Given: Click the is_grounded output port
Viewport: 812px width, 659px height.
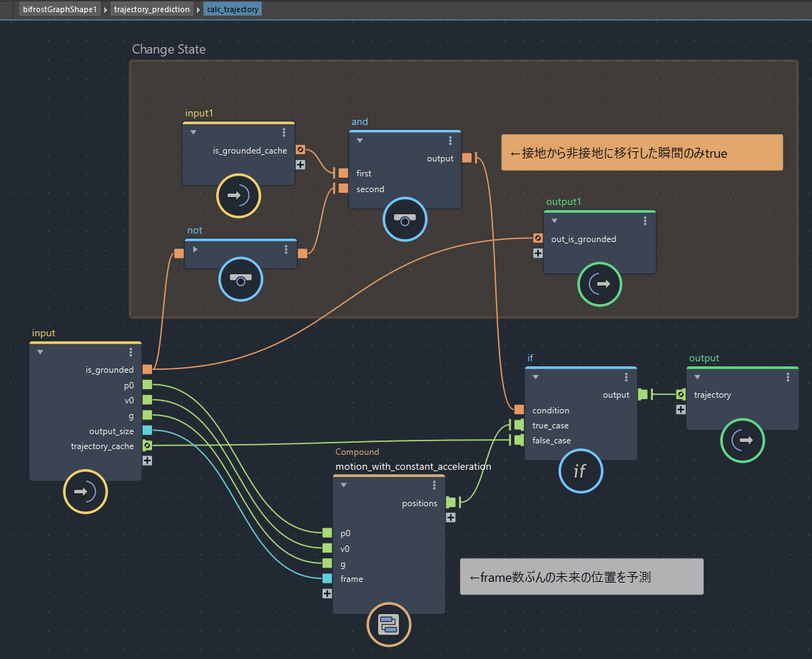Looking at the screenshot, I should point(147,369).
